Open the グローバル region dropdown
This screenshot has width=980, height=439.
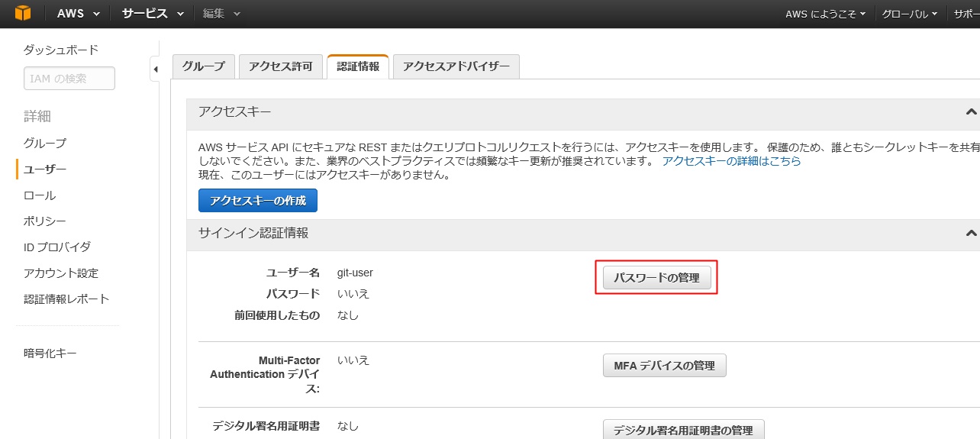click(x=909, y=14)
